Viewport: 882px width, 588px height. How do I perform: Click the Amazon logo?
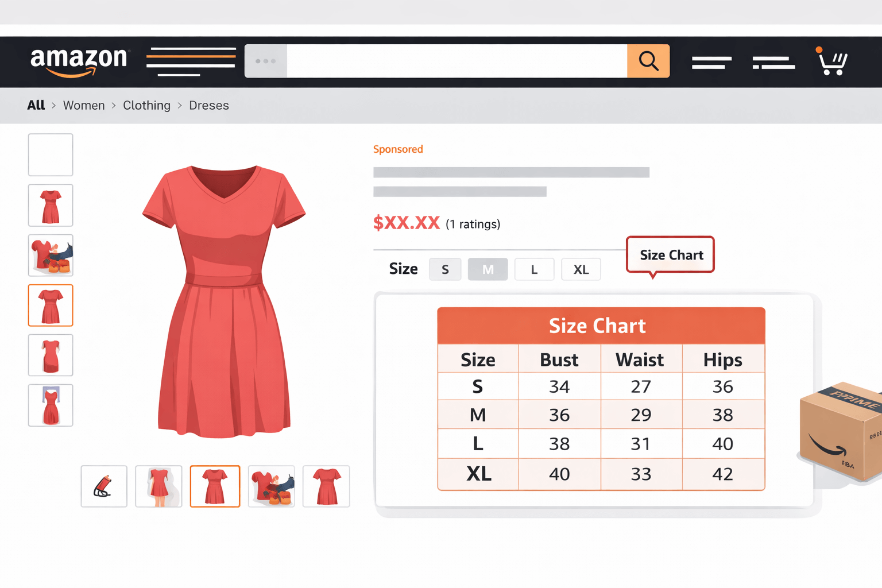79,60
